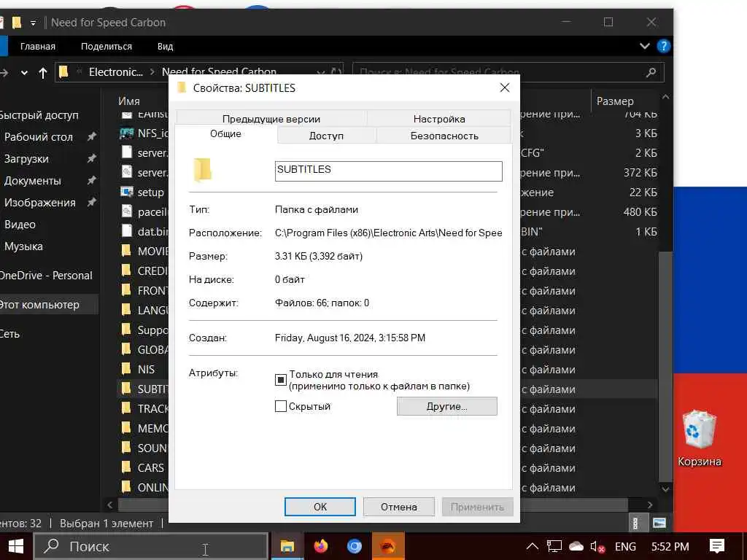Click the Explorer help question-mark icon

click(663, 46)
